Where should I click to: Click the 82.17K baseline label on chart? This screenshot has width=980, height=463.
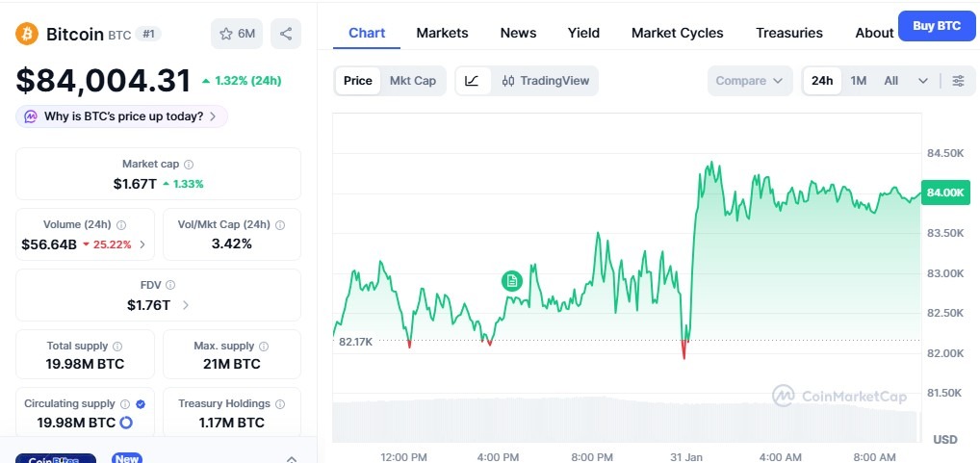point(356,342)
